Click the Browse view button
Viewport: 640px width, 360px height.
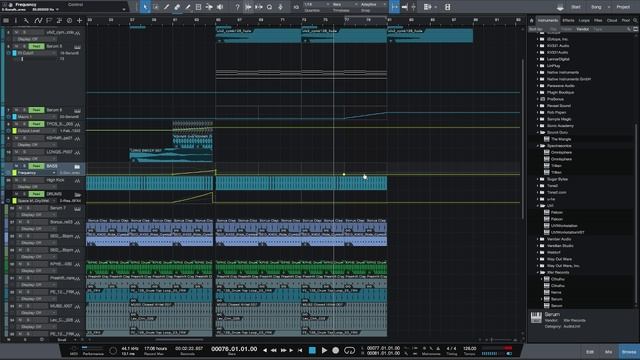(x=629, y=351)
